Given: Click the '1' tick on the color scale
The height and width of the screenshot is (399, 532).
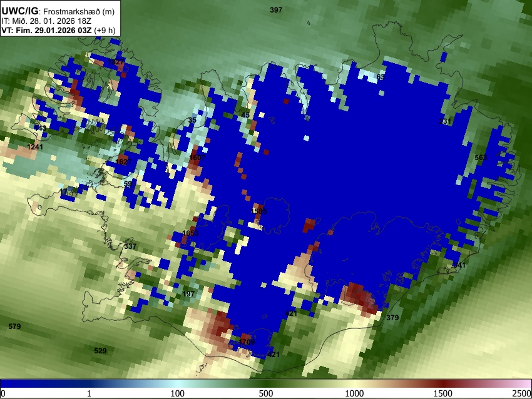Looking at the screenshot, I should (x=89, y=393).
